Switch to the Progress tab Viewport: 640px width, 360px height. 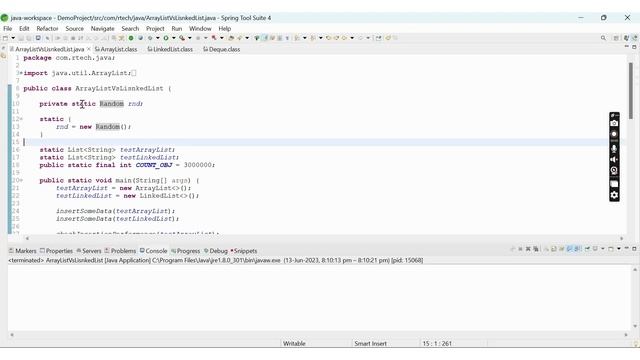pos(186,251)
